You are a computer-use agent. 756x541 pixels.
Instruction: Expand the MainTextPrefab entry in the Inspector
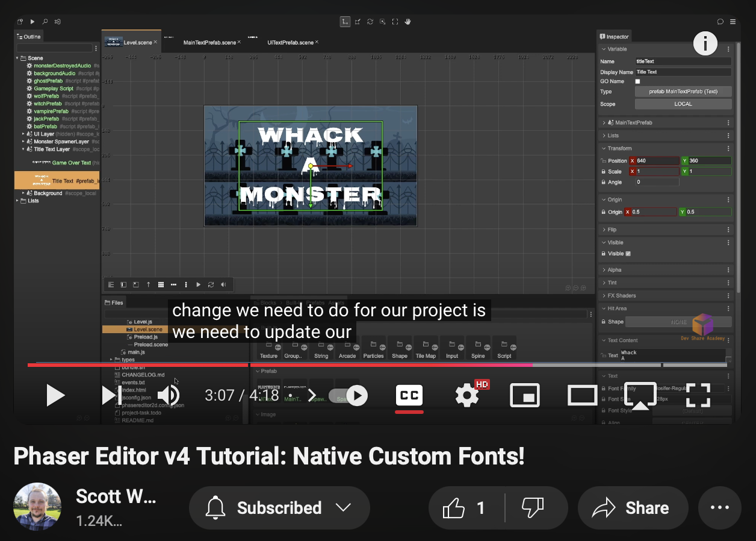(604, 122)
